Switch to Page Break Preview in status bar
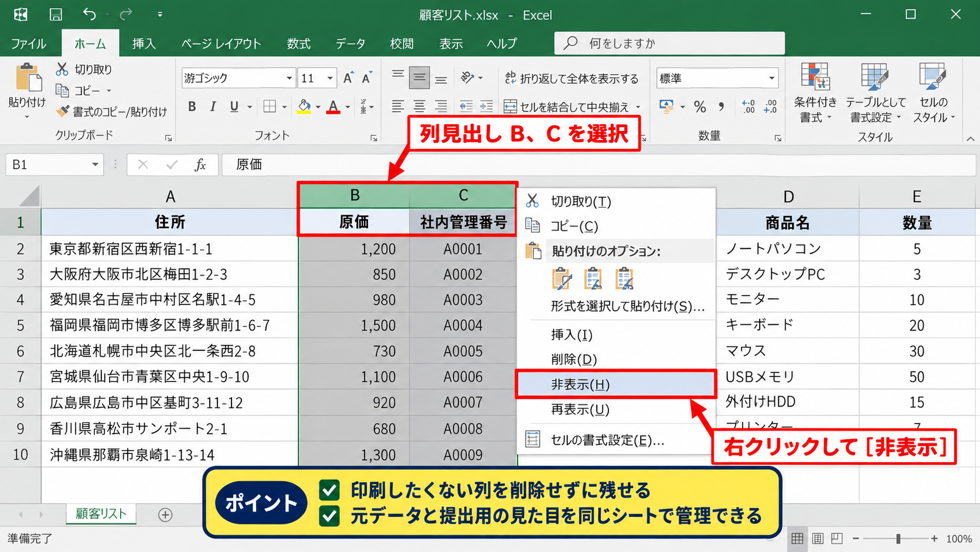The height and width of the screenshot is (552, 980). tap(837, 538)
